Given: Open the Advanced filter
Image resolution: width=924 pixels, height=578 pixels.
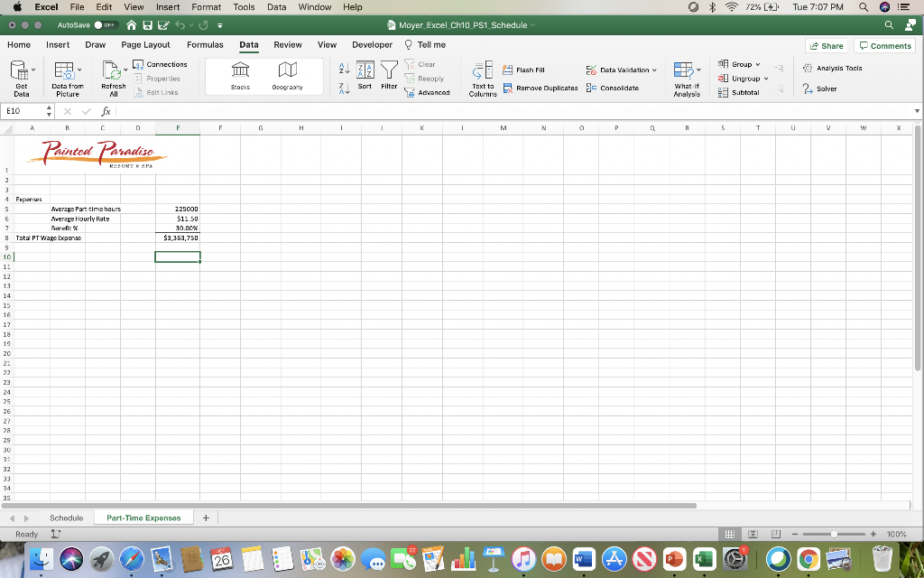Looking at the screenshot, I should [x=428, y=93].
